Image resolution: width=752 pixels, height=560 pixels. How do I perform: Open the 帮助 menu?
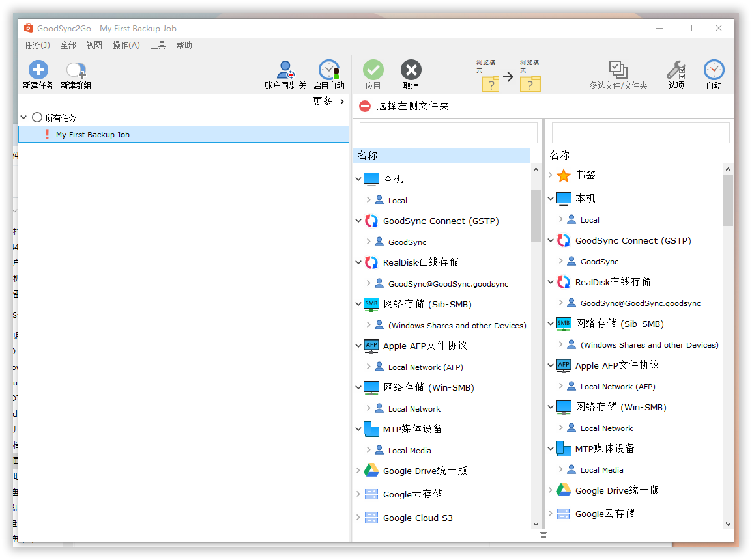[x=184, y=45]
